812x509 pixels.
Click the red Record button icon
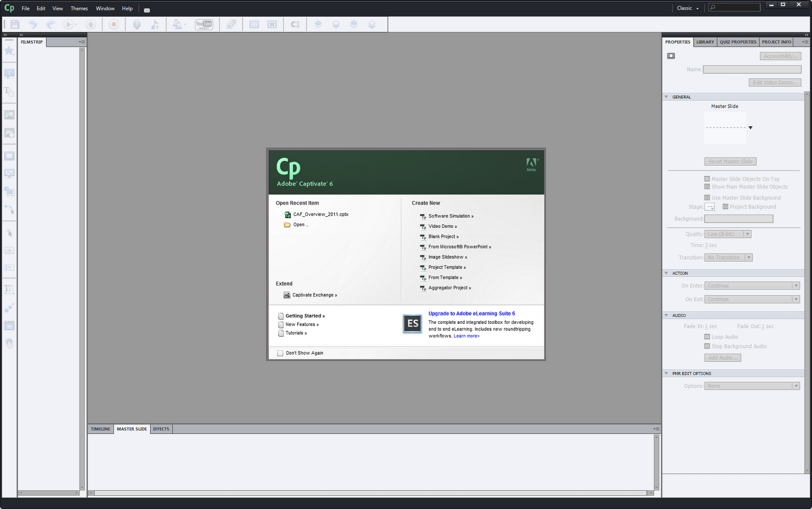click(114, 24)
